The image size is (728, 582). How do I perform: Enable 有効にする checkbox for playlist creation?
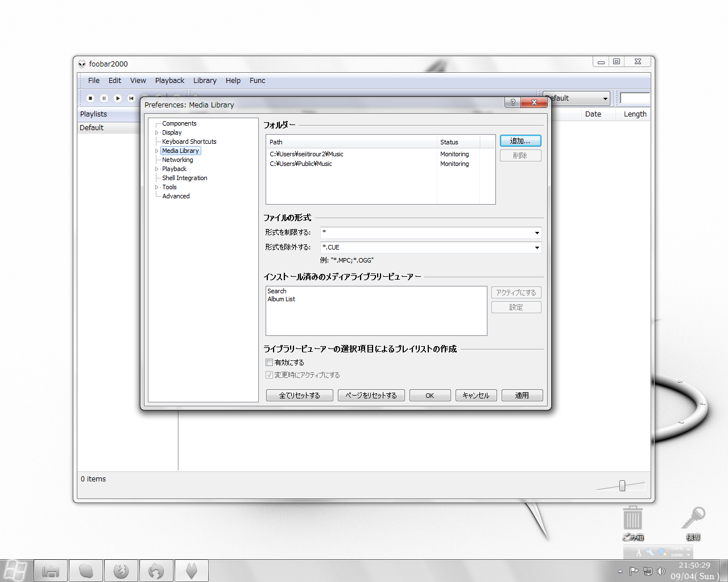coord(269,362)
